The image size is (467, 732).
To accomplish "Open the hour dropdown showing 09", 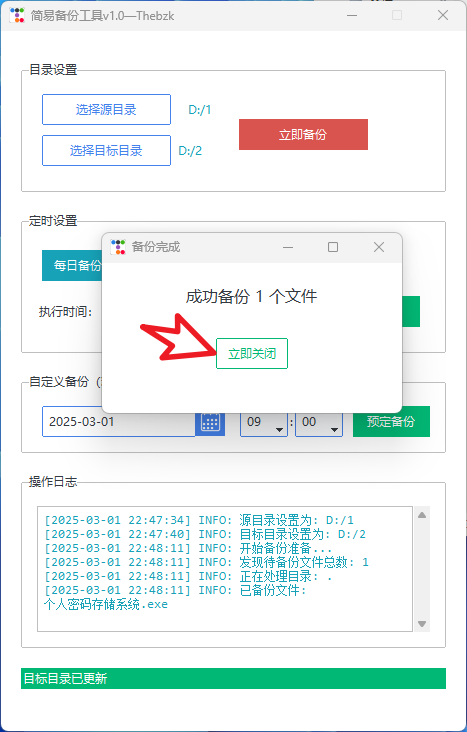I will coord(264,422).
